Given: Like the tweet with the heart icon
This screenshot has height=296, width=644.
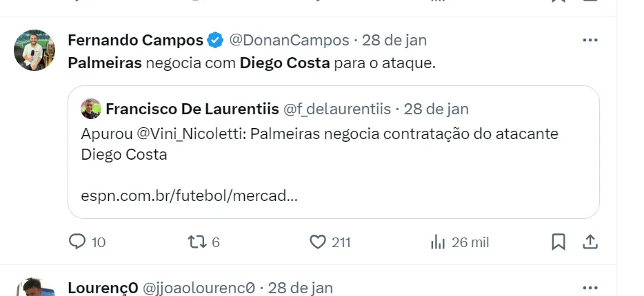Looking at the screenshot, I should [318, 242].
